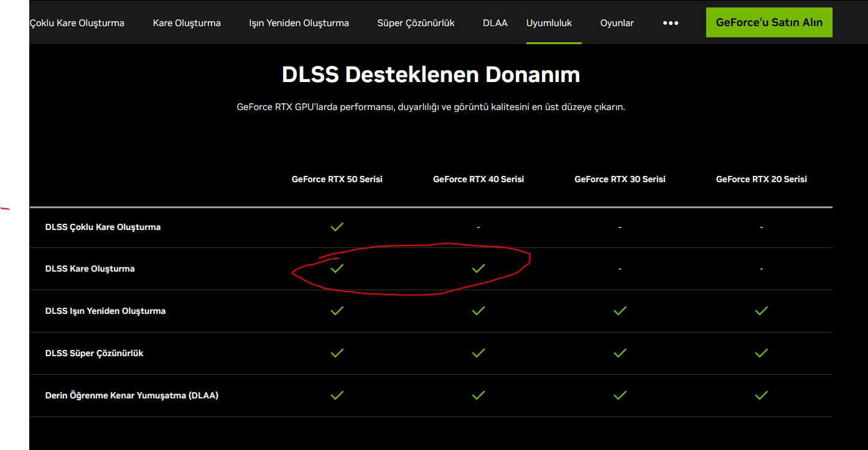Screen dimensions: 868x450
Task: Switch to Süper Çözünürlük navigation tab
Action: tap(416, 23)
